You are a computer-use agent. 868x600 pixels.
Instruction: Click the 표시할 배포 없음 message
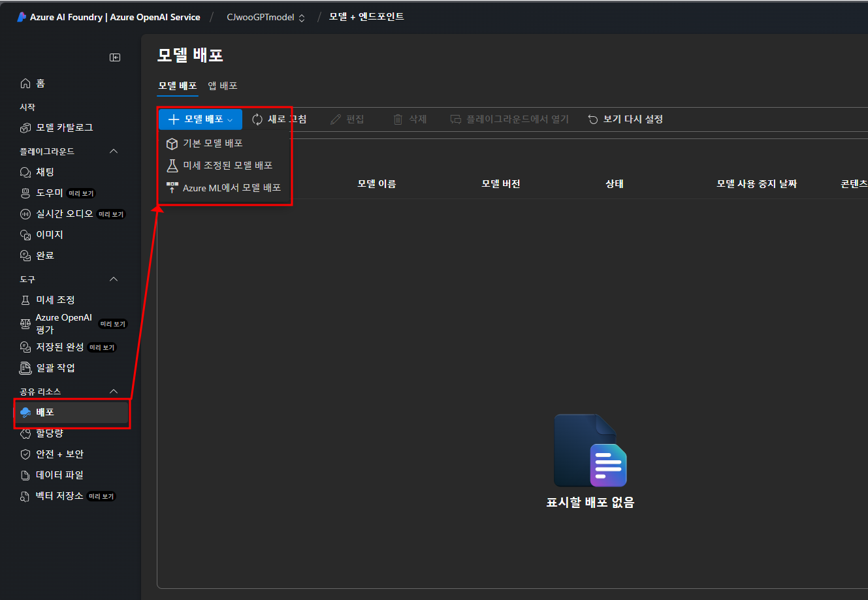tap(590, 502)
